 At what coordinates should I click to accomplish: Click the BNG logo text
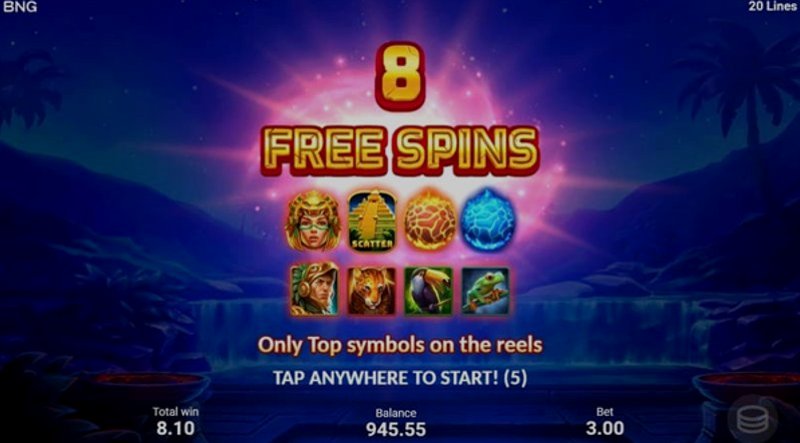(20, 7)
